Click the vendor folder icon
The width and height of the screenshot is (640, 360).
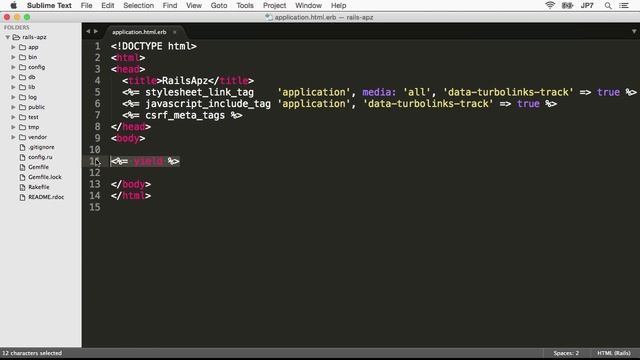(22, 137)
